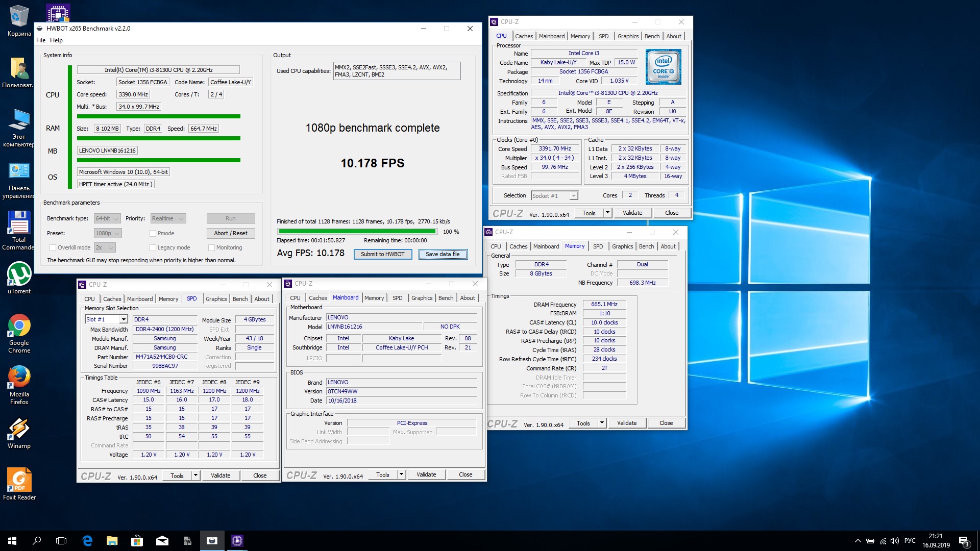Click Close in CPU-Z Memory window
980x551 pixels.
pos(666,423)
